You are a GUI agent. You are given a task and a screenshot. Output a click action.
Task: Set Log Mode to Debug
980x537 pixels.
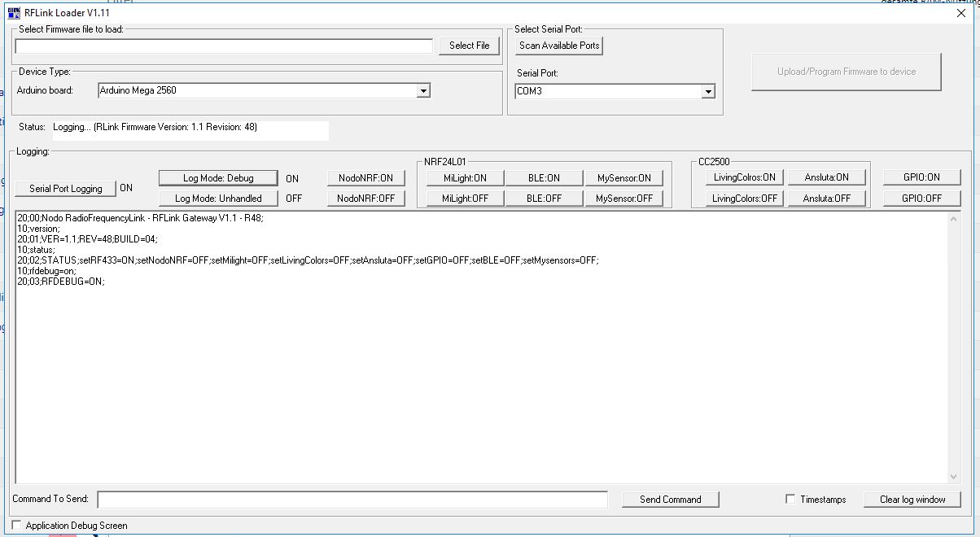tap(218, 178)
